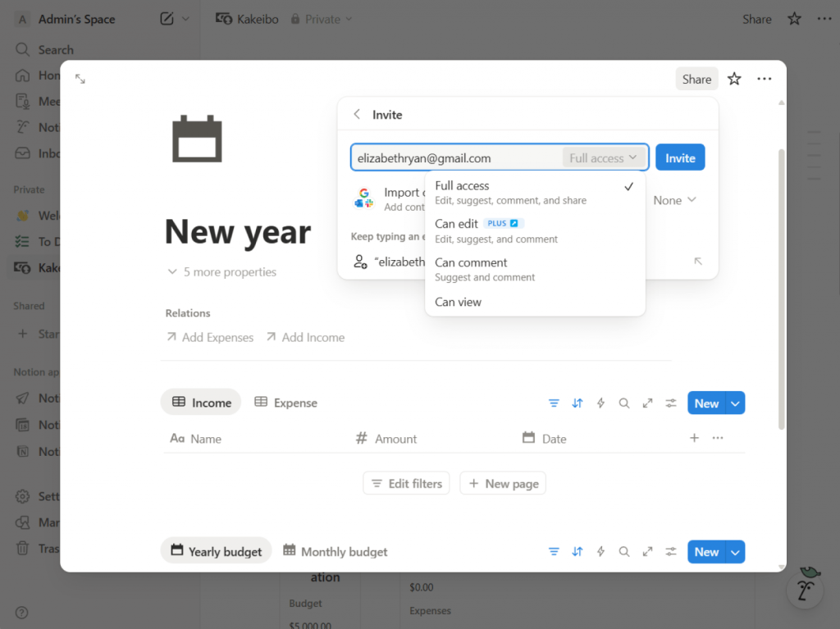Sort the Yearly budget view
840x629 pixels.
pos(577,551)
